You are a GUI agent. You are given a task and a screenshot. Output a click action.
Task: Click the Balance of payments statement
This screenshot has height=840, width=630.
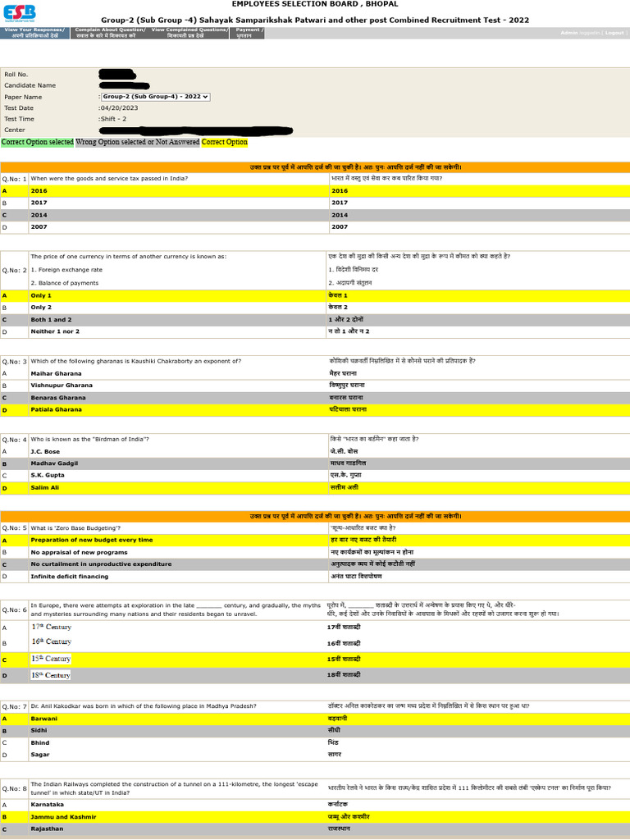pyautogui.click(x=64, y=283)
